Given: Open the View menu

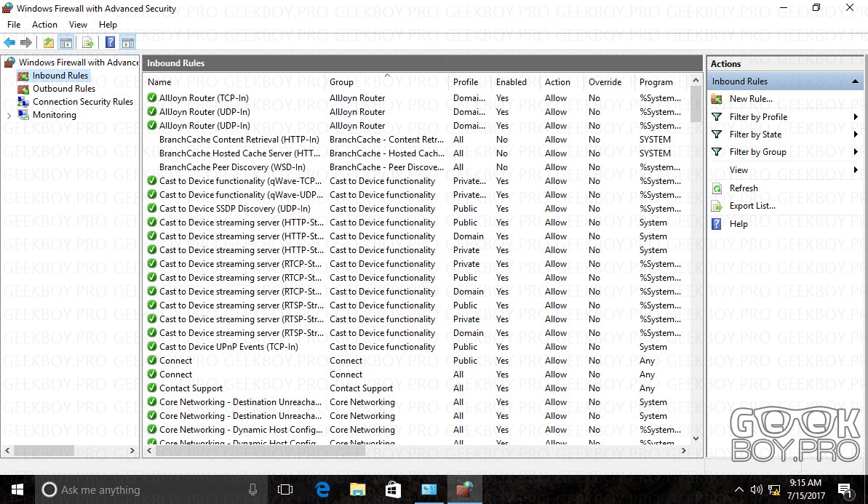Looking at the screenshot, I should (78, 24).
